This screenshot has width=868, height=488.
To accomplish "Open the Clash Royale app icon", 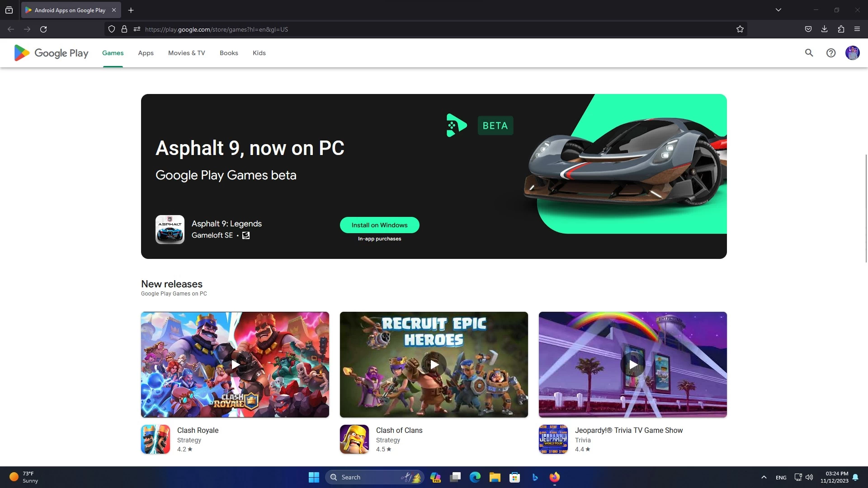I will (x=156, y=439).
